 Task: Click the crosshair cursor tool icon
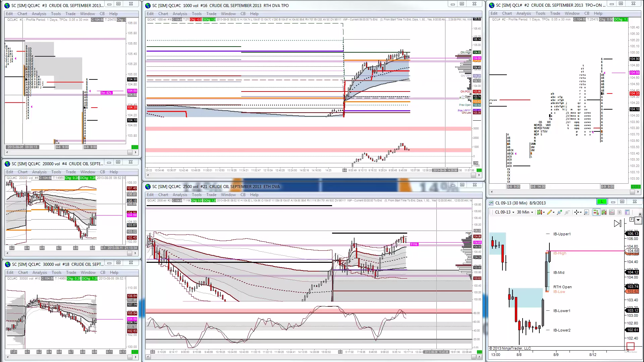[x=577, y=212]
